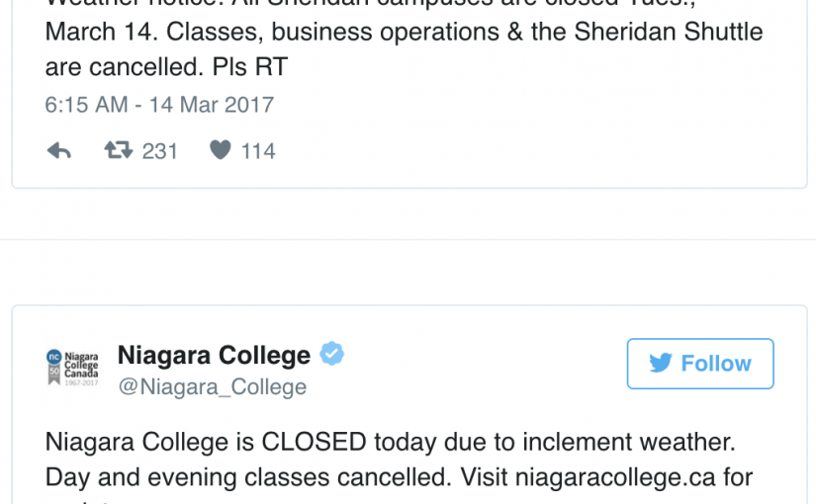816x504 pixels.
Task: Click the Twitter bird inside the Follow button
Action: [661, 364]
